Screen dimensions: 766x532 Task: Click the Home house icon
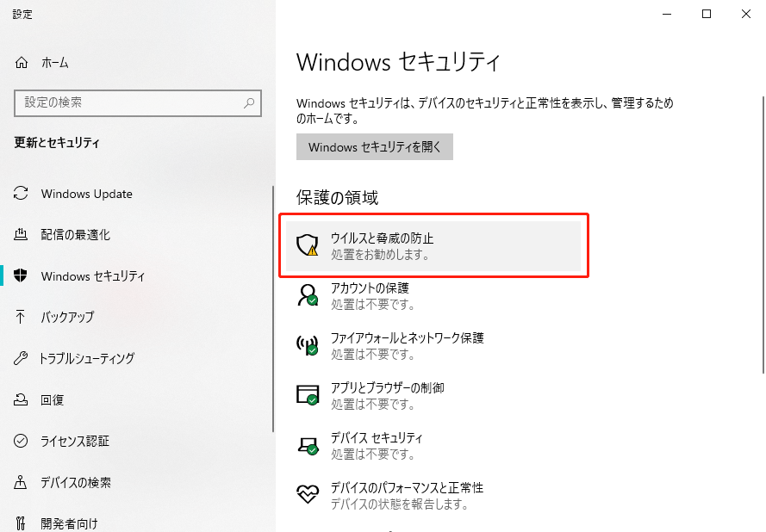tap(22, 63)
